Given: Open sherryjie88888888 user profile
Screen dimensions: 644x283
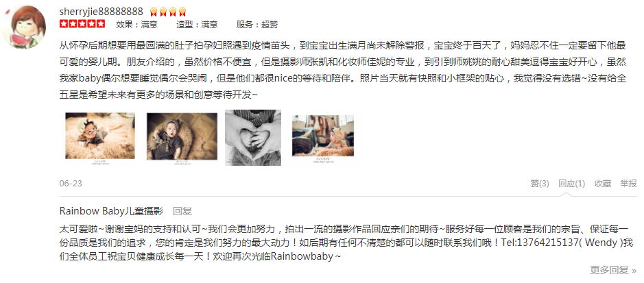Looking at the screenshot, I should pos(101,12).
